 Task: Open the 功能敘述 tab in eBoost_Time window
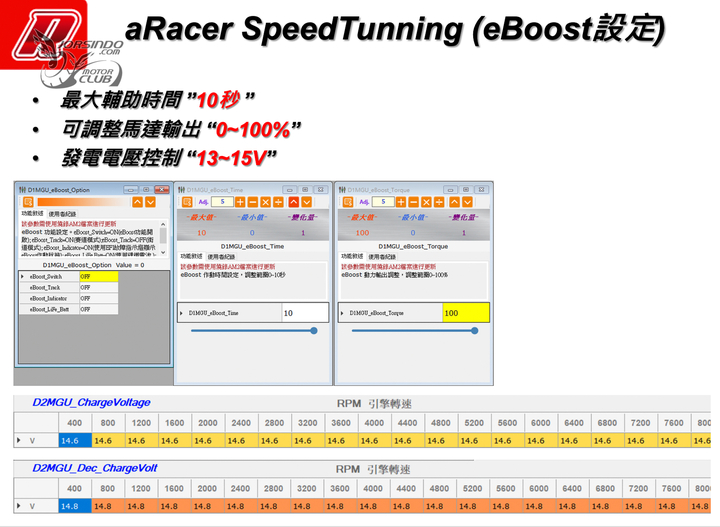click(x=191, y=256)
